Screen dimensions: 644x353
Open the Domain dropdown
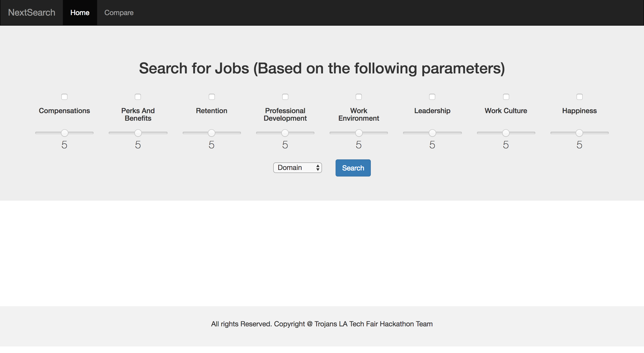tap(298, 168)
